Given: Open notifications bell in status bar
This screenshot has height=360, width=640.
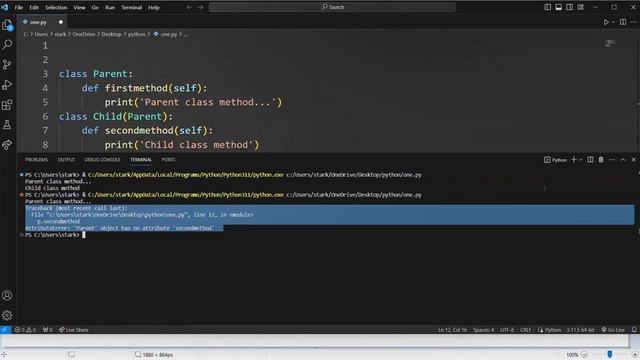Looking at the screenshot, I should tap(634, 330).
